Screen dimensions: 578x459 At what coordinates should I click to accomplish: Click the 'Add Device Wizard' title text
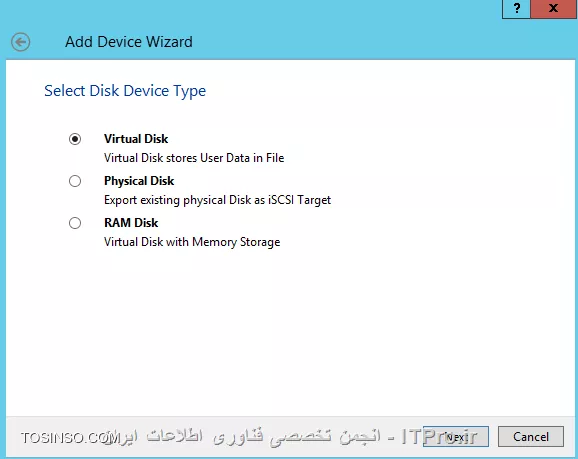pos(129,42)
